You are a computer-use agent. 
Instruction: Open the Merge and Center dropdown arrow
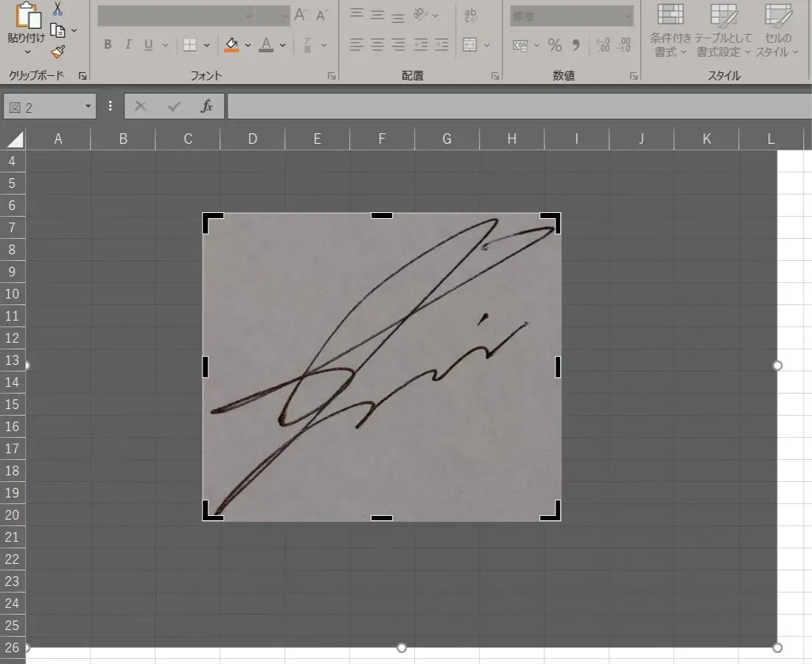click(x=487, y=45)
